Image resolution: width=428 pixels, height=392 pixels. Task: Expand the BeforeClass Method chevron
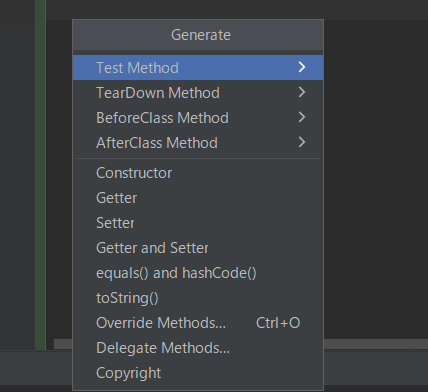point(302,117)
